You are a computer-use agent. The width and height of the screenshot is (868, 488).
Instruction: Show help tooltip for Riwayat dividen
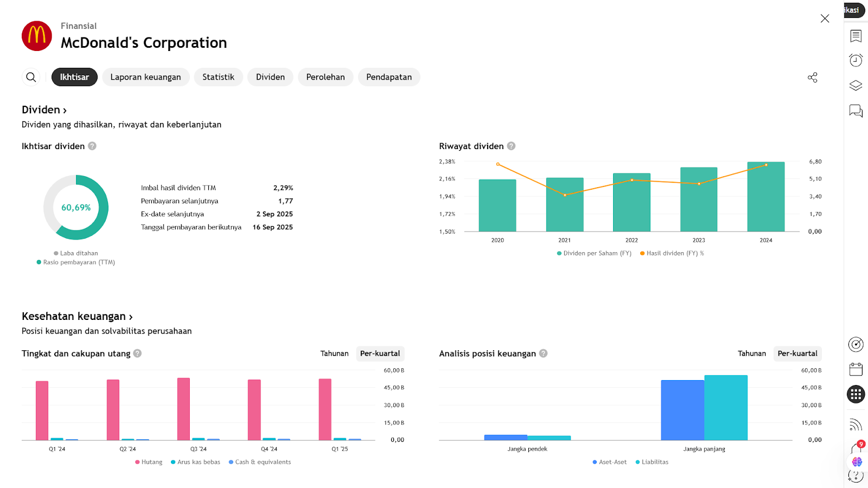[x=511, y=146]
